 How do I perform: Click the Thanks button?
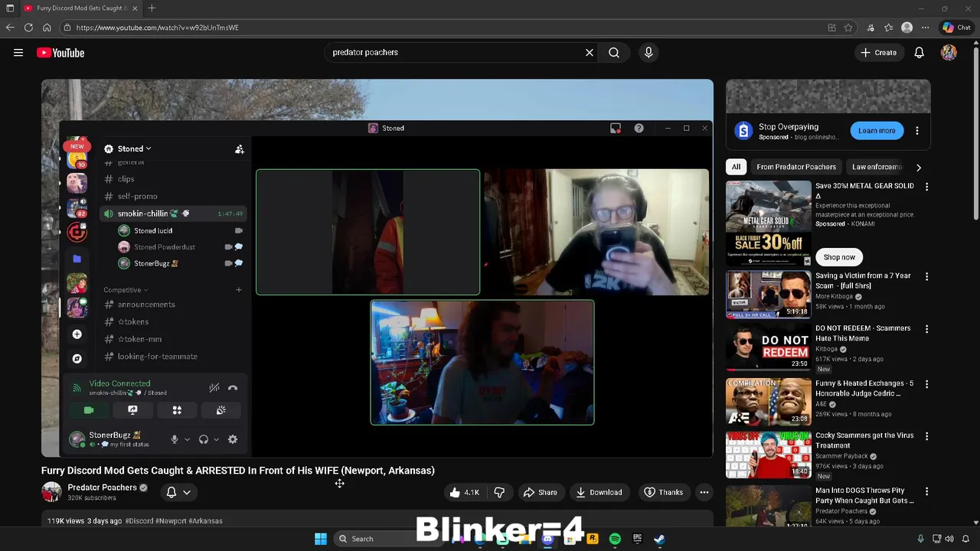coord(663,492)
